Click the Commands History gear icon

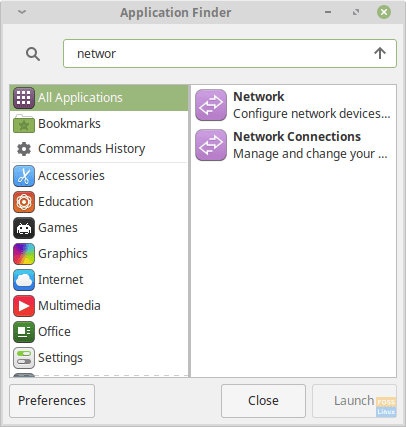(24, 149)
